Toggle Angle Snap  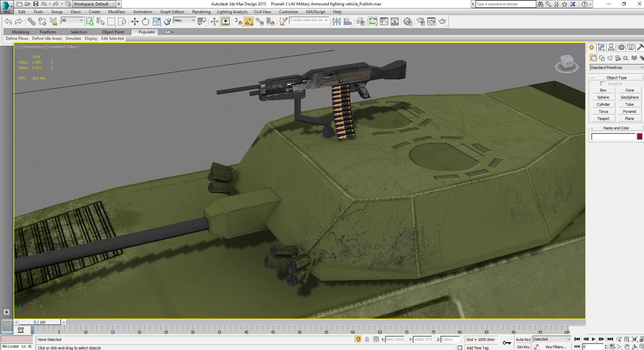click(249, 22)
